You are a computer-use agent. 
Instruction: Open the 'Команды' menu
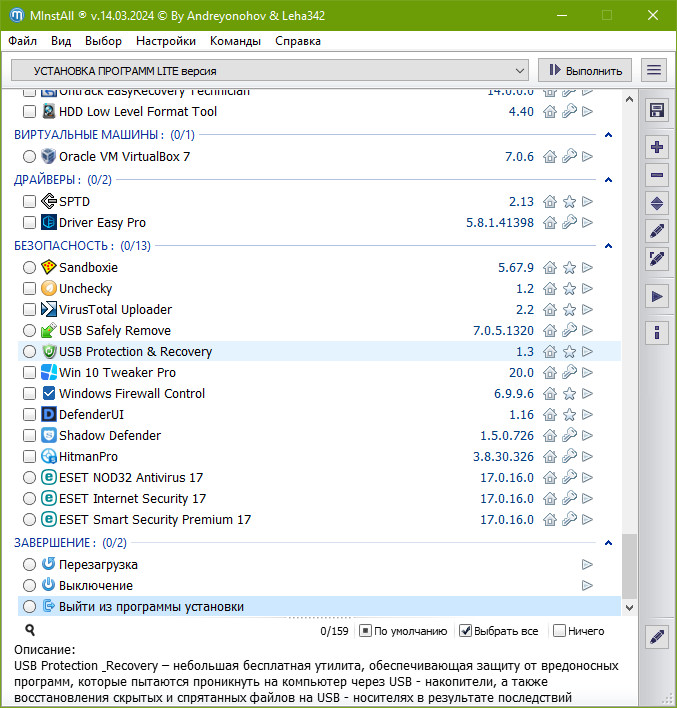[x=236, y=41]
